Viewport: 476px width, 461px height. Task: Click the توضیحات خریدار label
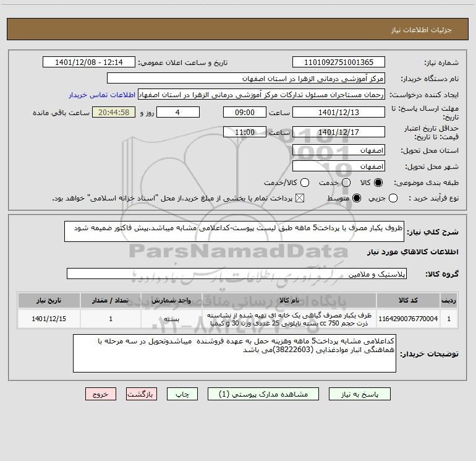click(429, 354)
